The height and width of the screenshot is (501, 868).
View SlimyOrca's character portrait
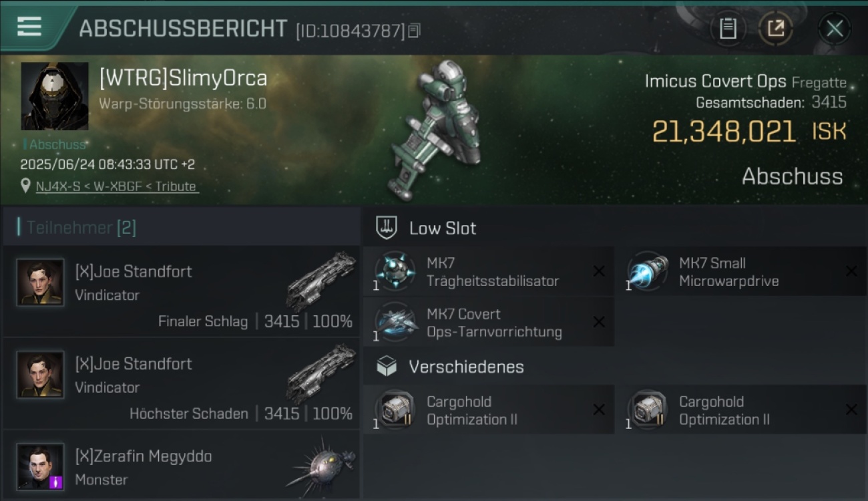55,96
